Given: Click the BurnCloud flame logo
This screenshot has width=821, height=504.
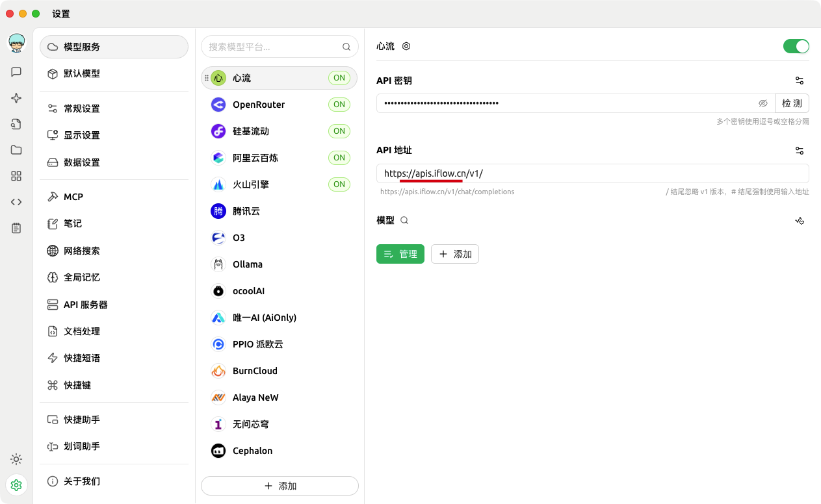Looking at the screenshot, I should (x=218, y=371).
